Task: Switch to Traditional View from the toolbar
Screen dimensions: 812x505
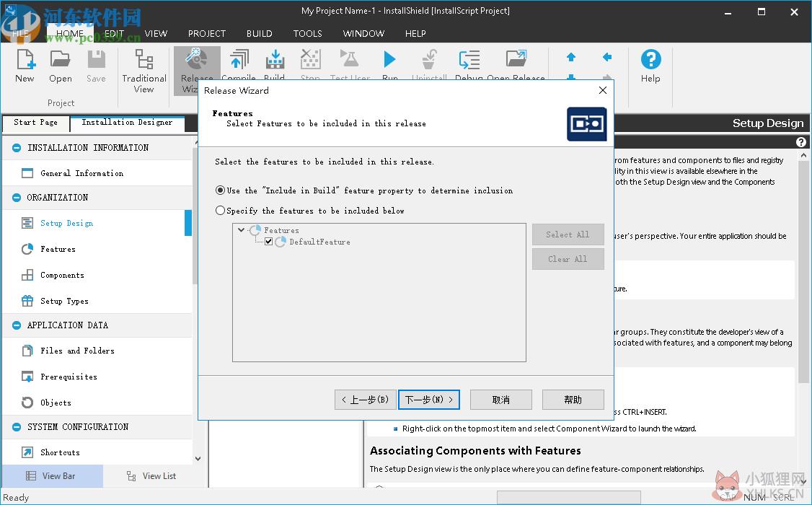Action: pos(144,71)
